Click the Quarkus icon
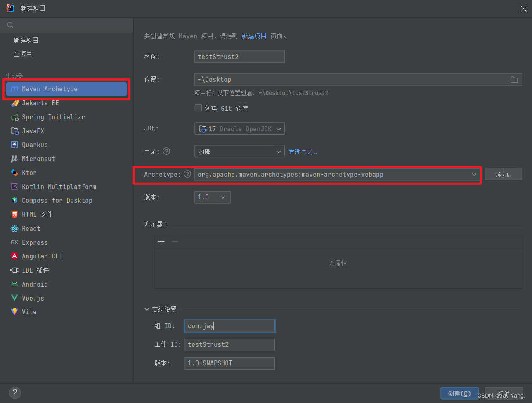 tap(14, 145)
